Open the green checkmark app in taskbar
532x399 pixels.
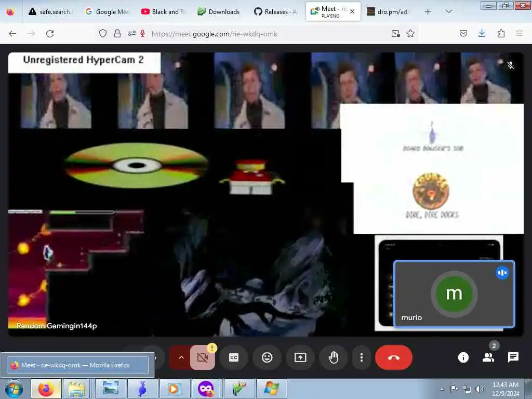[x=239, y=389]
